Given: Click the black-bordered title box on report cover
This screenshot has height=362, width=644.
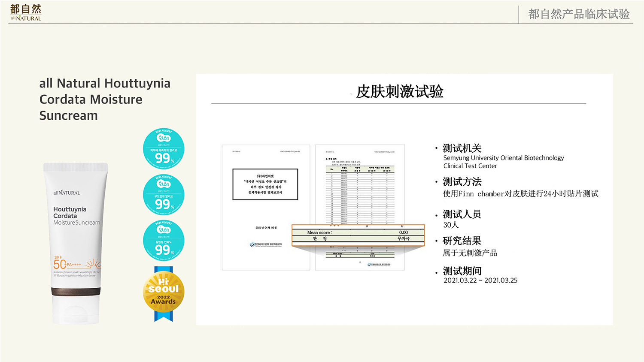Looking at the screenshot, I should coord(265,184).
